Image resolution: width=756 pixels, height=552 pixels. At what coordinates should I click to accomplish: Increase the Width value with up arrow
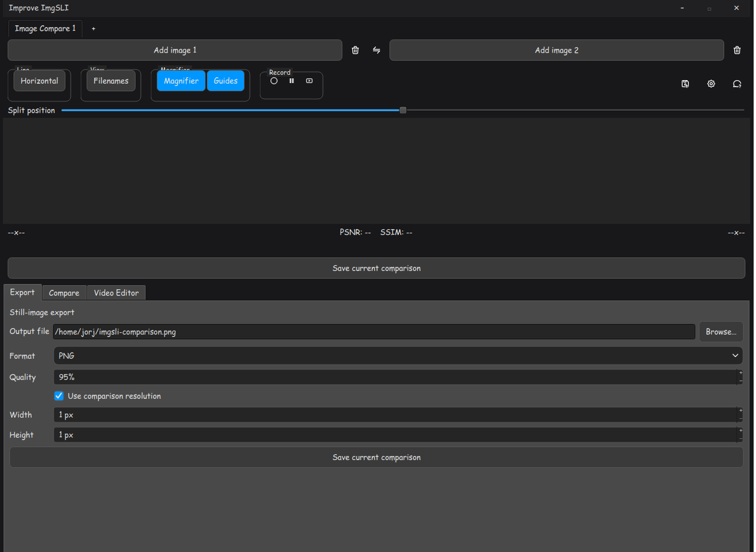(x=741, y=411)
